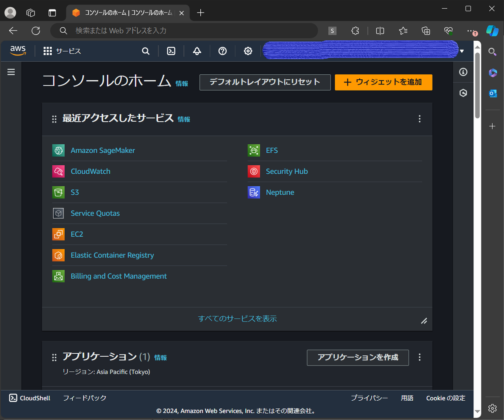Click 情報 link beside コンソールのホーム

[182, 83]
